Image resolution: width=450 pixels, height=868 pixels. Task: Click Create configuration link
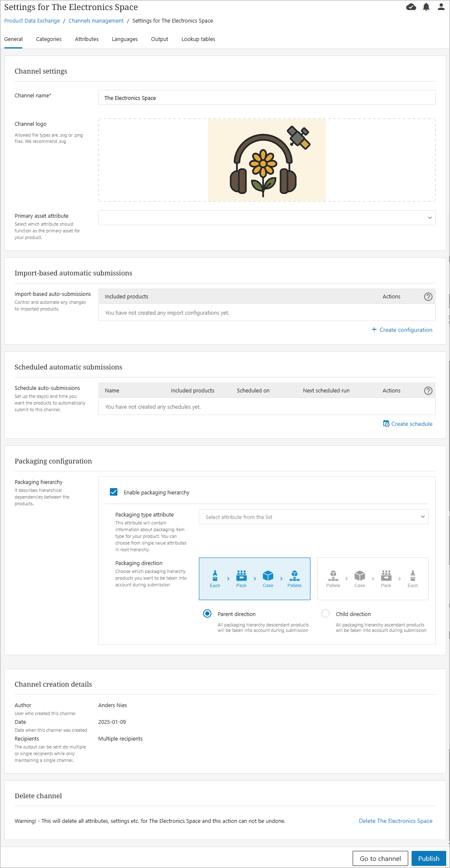pos(402,330)
